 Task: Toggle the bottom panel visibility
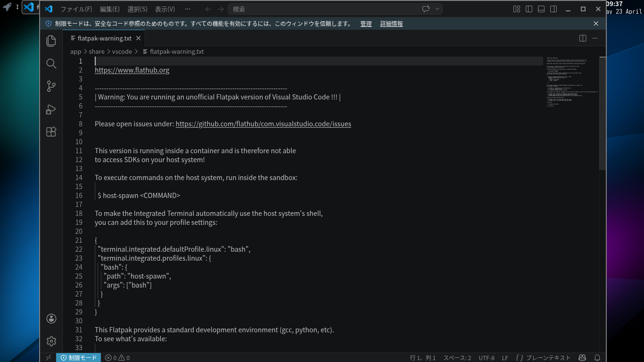pyautogui.click(x=541, y=9)
